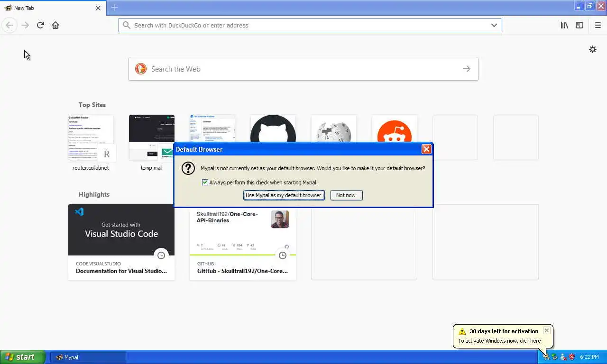The image size is (607, 364).
Task: Open the Visual Studio Code highlight card
Action: (121, 242)
